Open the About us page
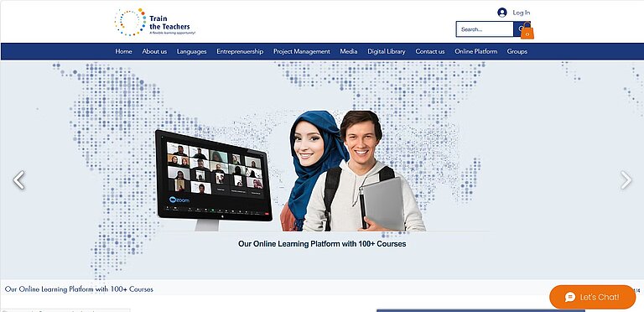 [x=154, y=51]
